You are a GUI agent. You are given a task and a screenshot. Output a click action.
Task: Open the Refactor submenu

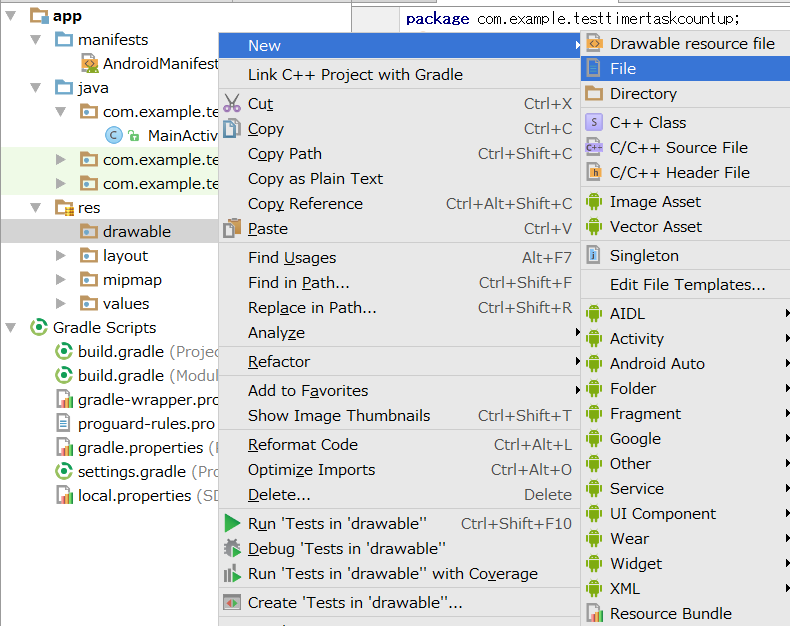pos(279,362)
